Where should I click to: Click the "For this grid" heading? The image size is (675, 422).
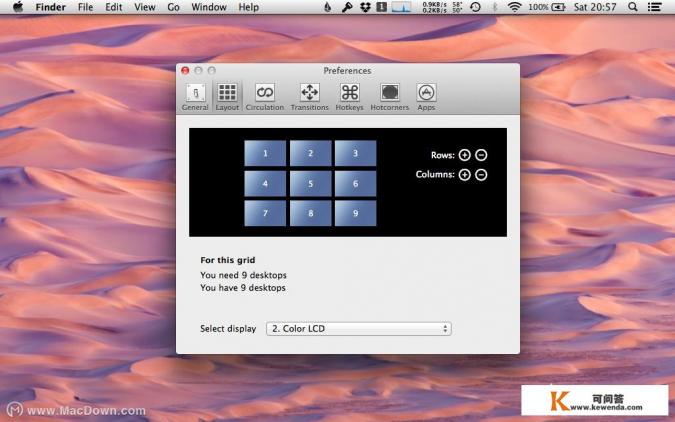[x=228, y=260]
